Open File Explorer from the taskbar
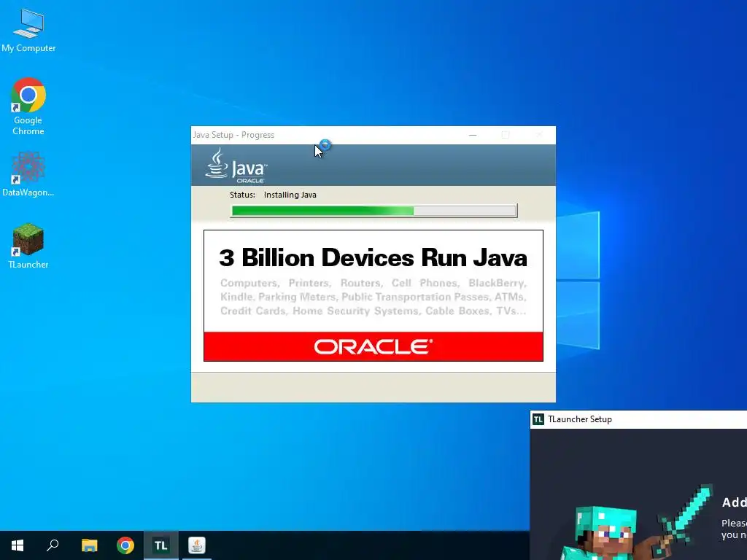747x560 pixels. (89, 545)
